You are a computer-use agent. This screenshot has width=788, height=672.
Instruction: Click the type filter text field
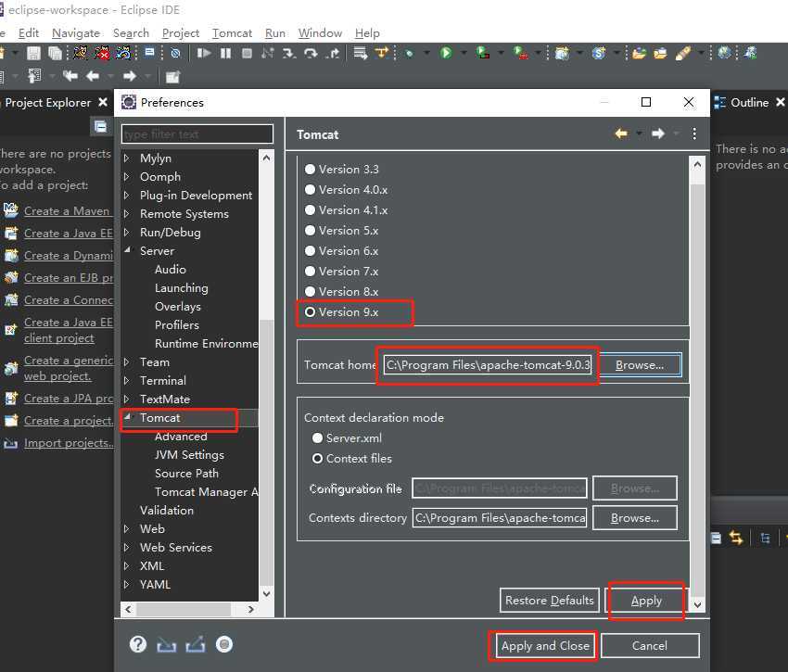pos(197,134)
